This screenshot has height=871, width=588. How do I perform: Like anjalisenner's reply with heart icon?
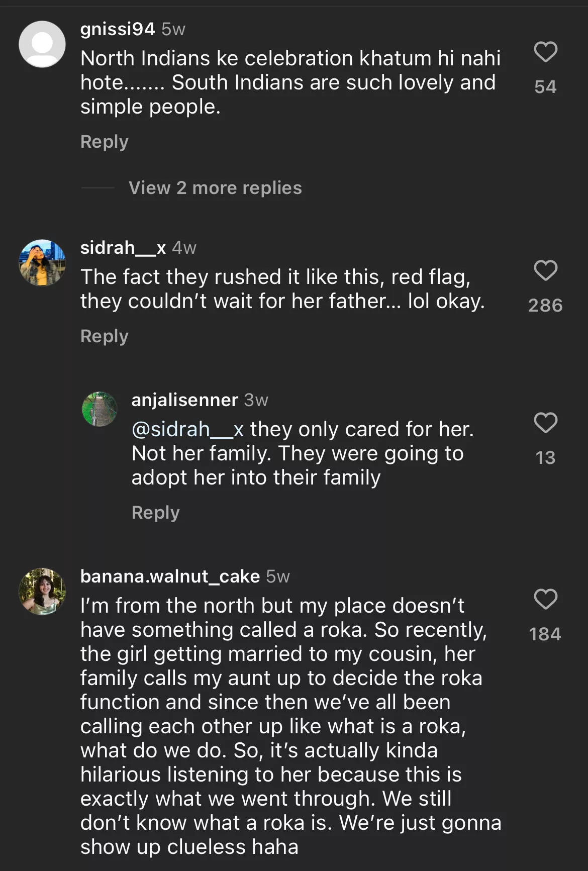(x=545, y=423)
